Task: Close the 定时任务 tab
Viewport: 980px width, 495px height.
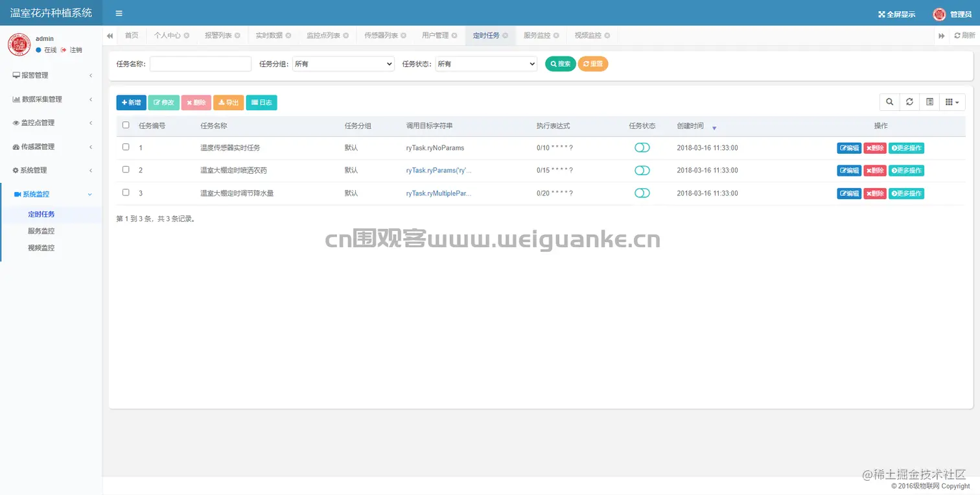Action: (x=505, y=36)
